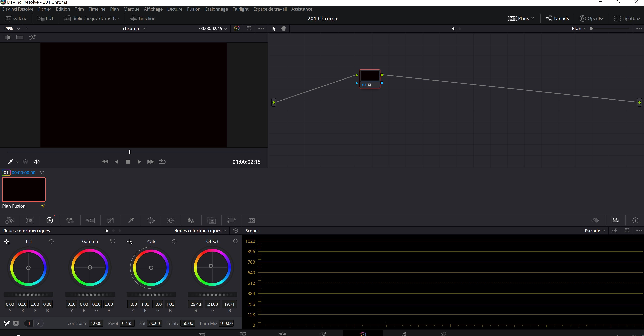Open the Curves palette icon

(x=110, y=220)
